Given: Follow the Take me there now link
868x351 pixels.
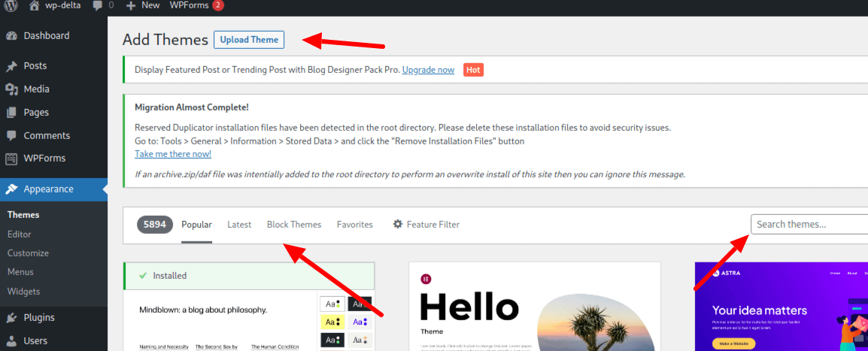Looking at the screenshot, I should tap(173, 153).
